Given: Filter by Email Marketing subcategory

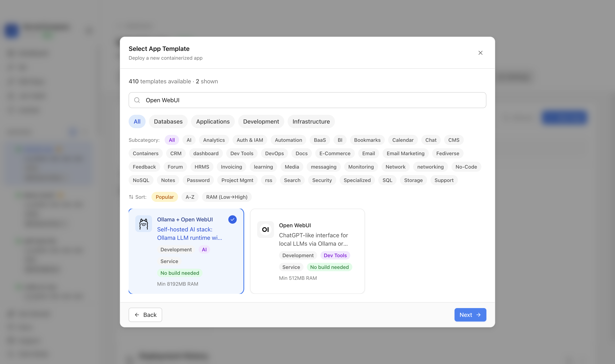Looking at the screenshot, I should (x=406, y=154).
